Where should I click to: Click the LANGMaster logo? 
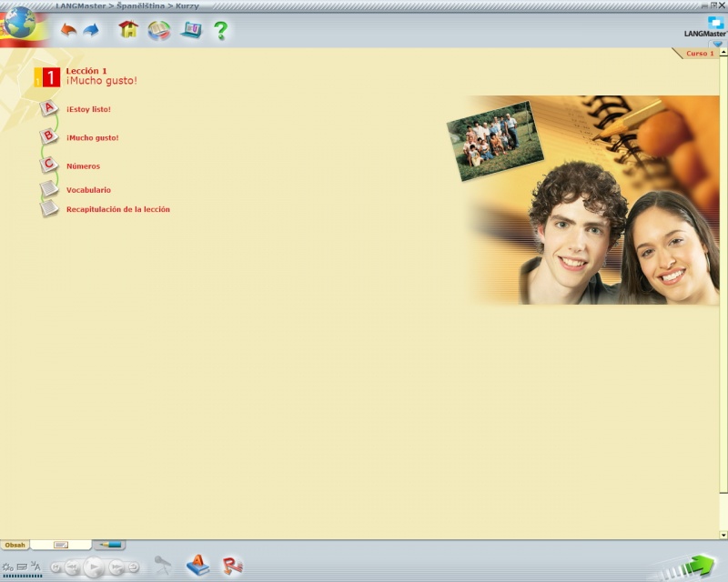coord(706,27)
